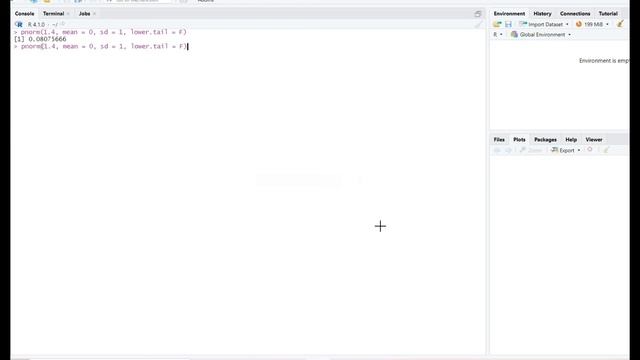
Task: Switch to the Console tab
Action: point(24,13)
